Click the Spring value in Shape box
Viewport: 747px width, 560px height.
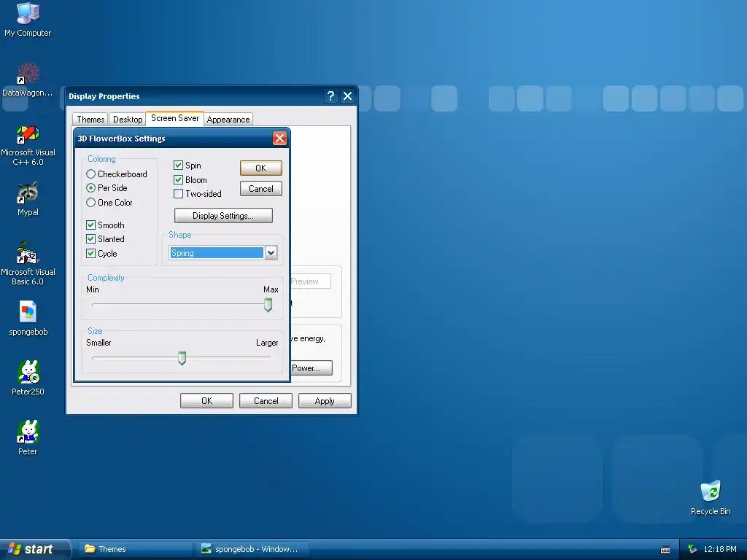point(217,253)
